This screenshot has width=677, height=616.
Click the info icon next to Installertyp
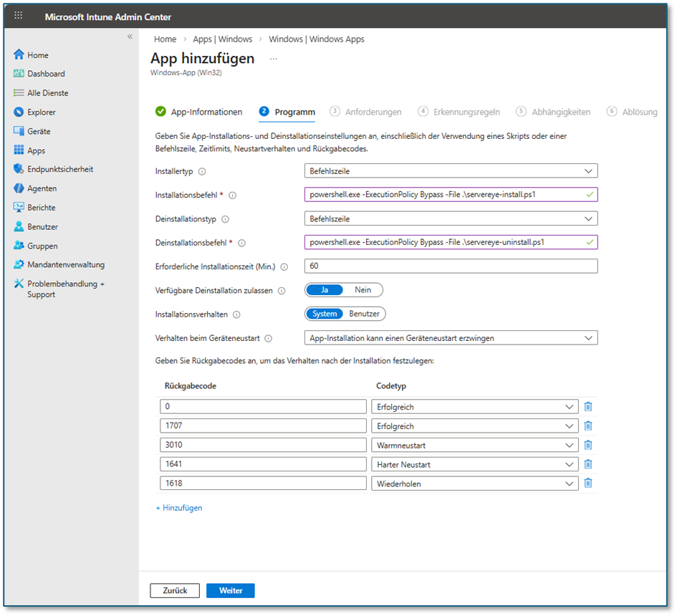point(202,171)
